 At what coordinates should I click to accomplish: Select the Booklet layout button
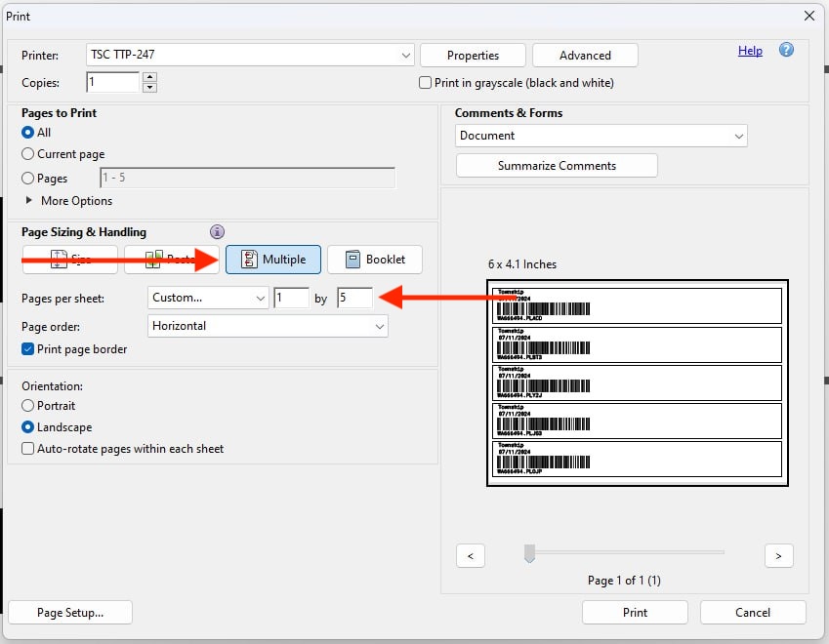point(375,260)
